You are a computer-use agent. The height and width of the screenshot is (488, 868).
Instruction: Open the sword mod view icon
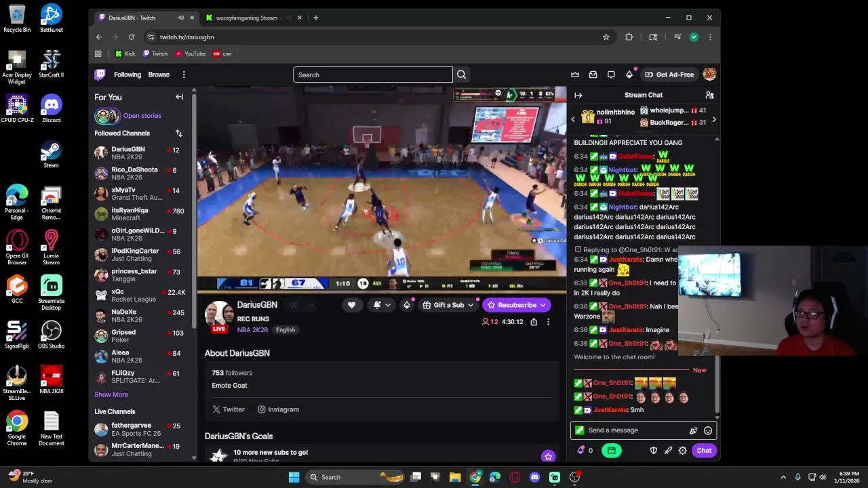coord(668,451)
